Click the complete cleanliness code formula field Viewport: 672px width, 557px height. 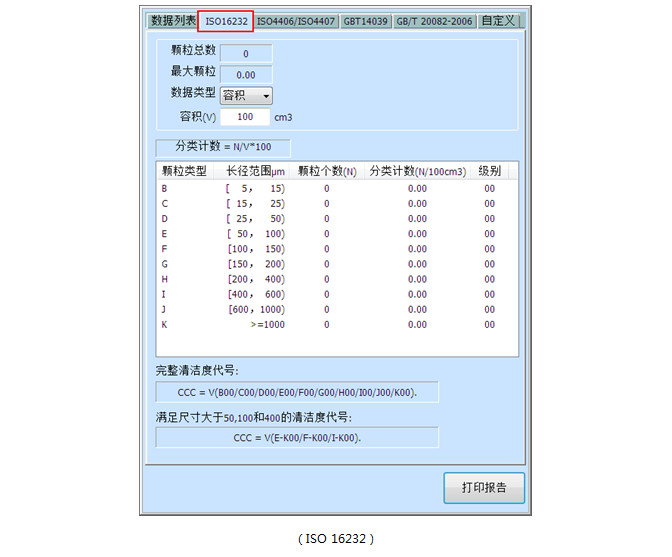click(x=296, y=391)
